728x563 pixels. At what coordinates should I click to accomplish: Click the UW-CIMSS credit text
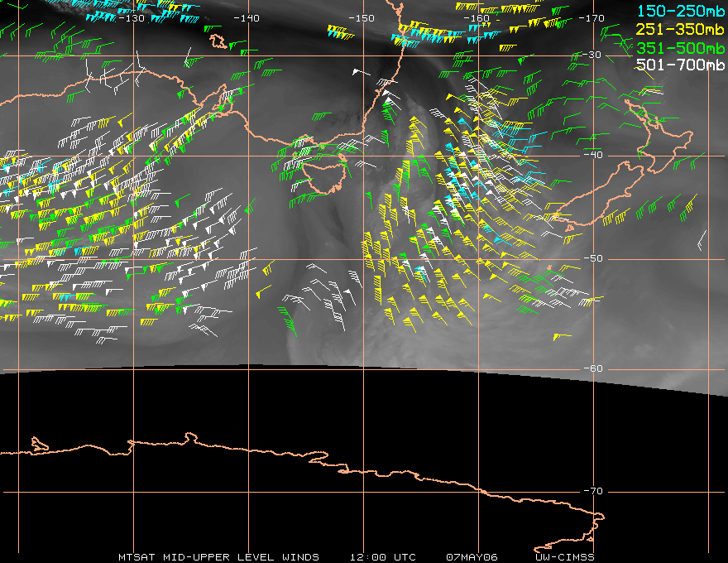coord(564,557)
